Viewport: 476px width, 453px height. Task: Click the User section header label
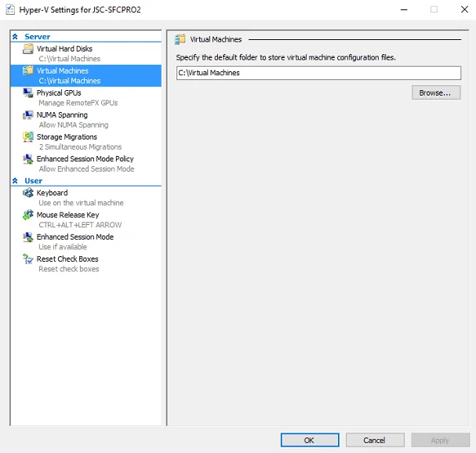pyautogui.click(x=34, y=181)
